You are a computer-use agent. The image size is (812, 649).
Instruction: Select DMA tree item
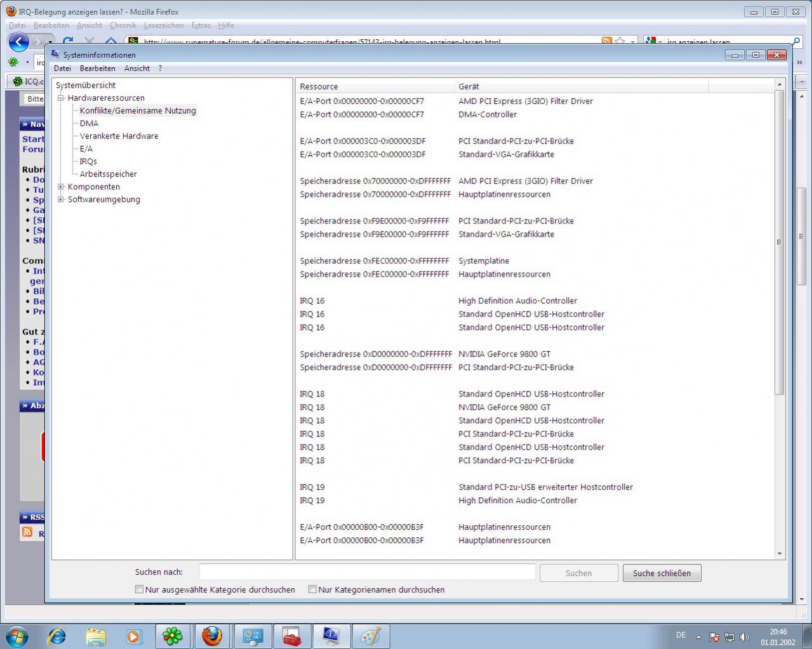(x=89, y=123)
